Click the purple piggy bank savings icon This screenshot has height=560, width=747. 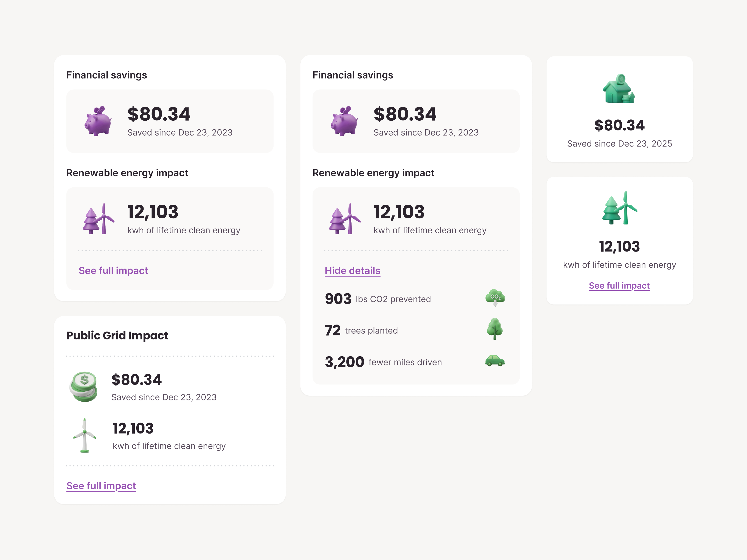point(98,122)
